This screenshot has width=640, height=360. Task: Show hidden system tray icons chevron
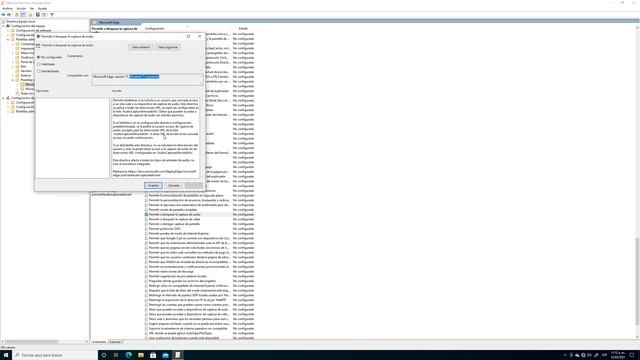pos(565,355)
